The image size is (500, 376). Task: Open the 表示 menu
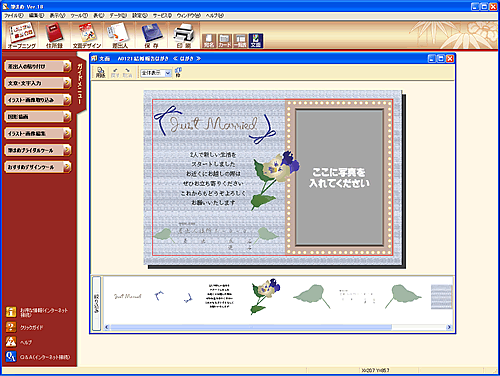coord(58,15)
